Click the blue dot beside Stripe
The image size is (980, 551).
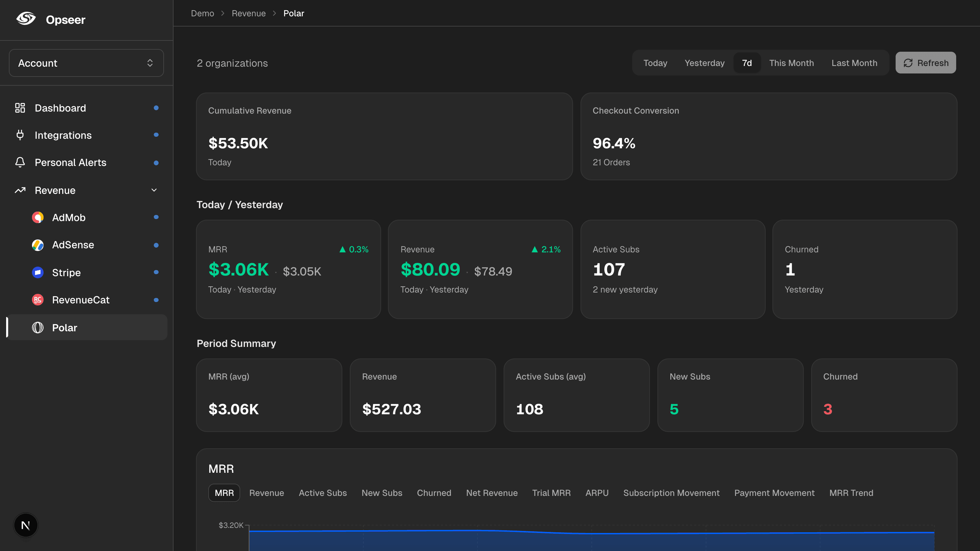[156, 272]
